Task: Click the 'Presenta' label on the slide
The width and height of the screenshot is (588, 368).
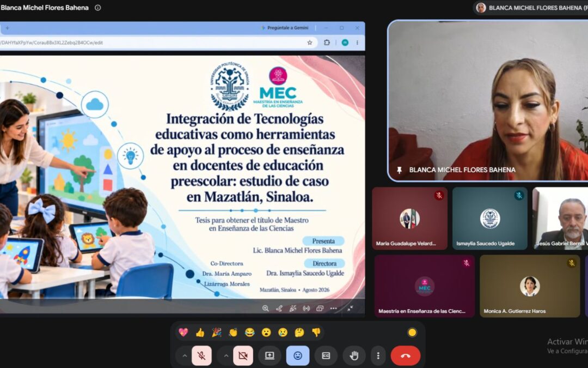Action: 323,241
